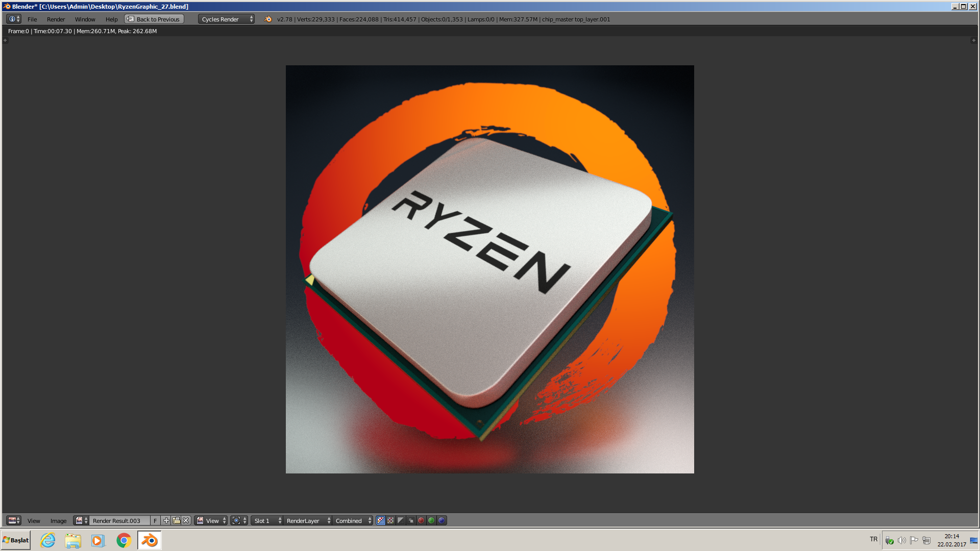Click the rendered Ryzen chip image
Viewport: 980px width, 551px height.
pos(490,269)
